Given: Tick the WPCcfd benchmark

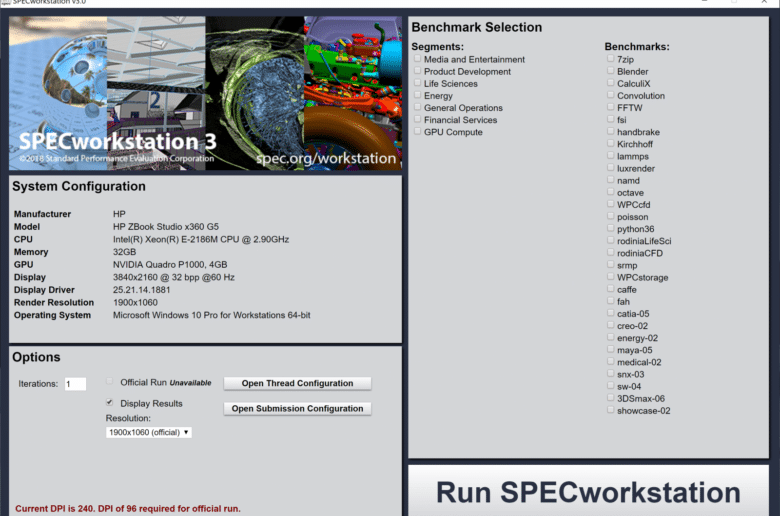Looking at the screenshot, I should click(610, 204).
